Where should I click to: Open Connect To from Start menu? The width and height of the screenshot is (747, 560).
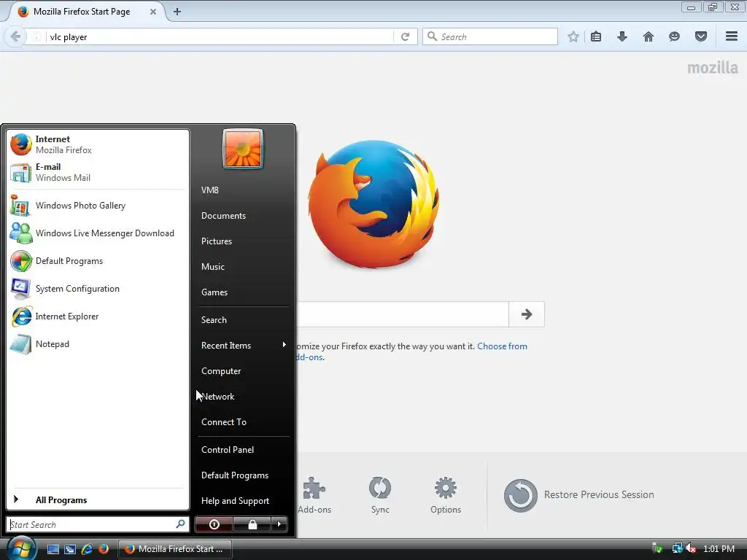point(224,422)
